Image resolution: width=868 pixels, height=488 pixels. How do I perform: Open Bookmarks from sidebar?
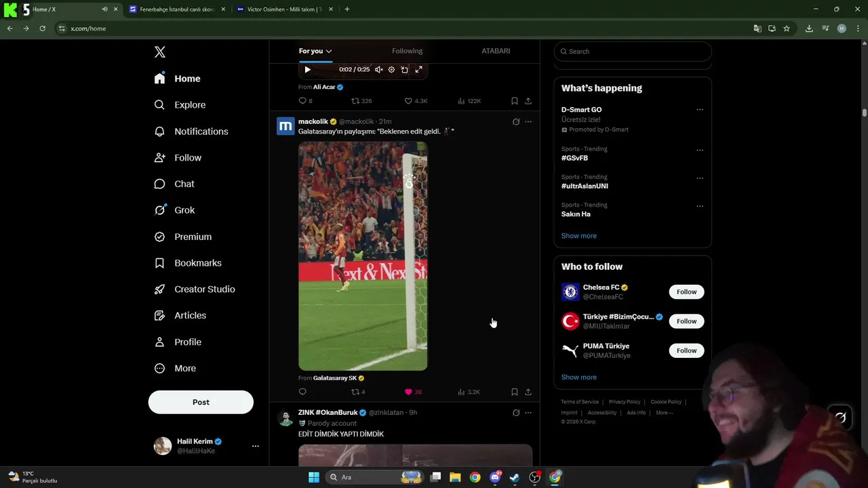[x=188, y=263]
